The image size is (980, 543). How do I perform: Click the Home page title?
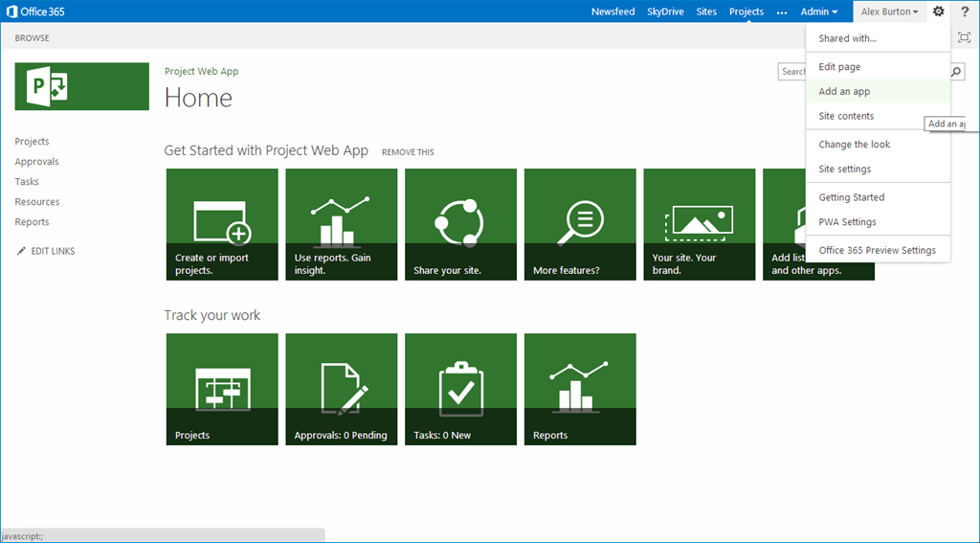198,98
